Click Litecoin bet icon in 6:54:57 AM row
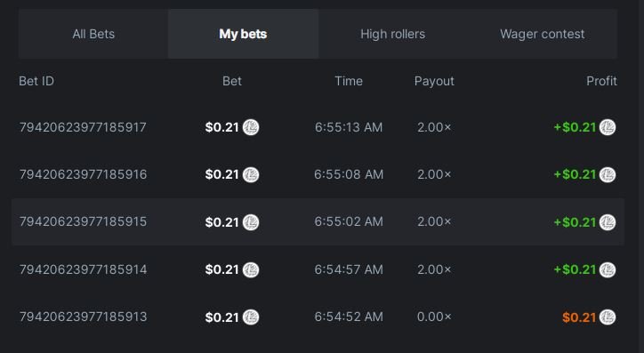This screenshot has width=644, height=353. pos(251,269)
